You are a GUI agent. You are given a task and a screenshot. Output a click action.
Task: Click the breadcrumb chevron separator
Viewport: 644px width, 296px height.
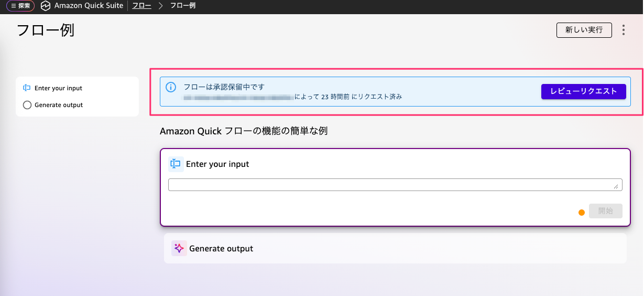pyautogui.click(x=161, y=6)
